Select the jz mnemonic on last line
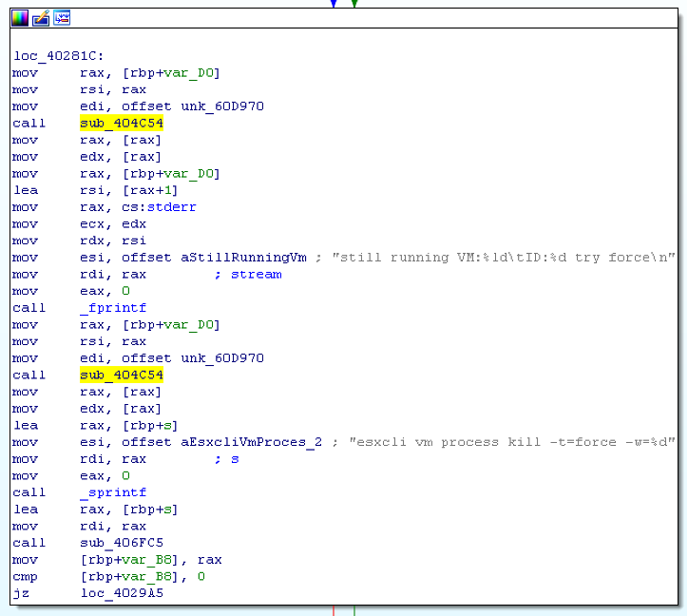 [21, 593]
